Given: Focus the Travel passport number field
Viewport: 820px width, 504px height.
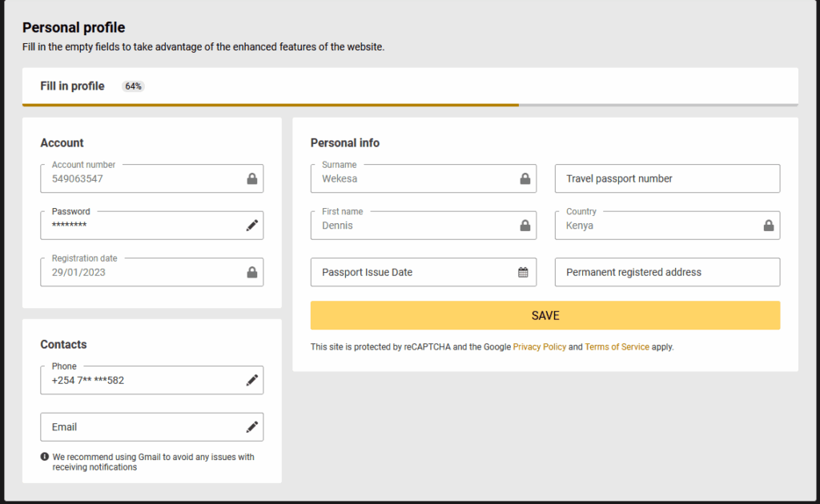Looking at the screenshot, I should point(667,178).
